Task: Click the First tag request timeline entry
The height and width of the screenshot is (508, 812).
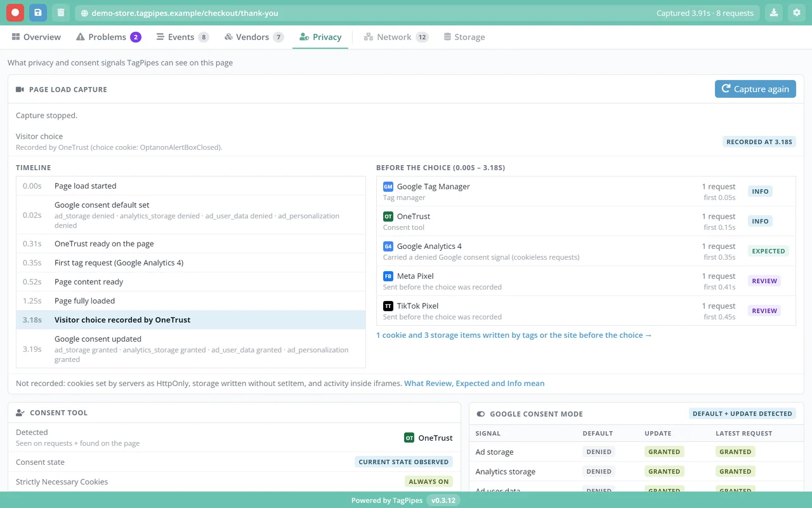Action: (x=191, y=263)
